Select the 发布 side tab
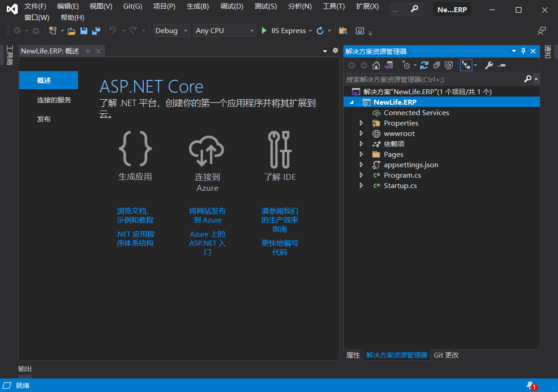558x392 pixels. click(x=44, y=120)
